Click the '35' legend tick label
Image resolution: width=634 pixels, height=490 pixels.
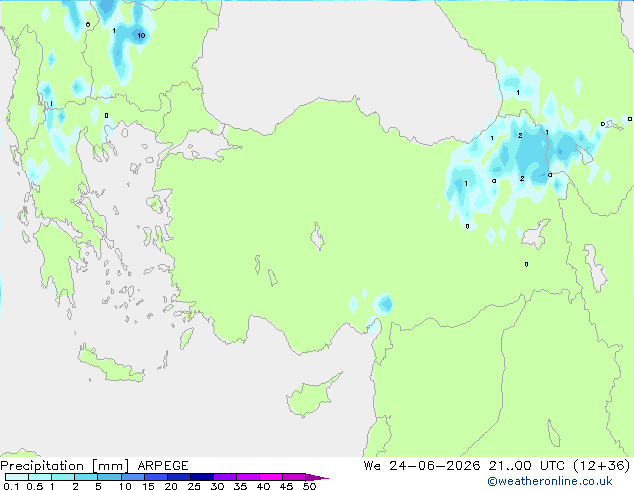click(x=240, y=486)
